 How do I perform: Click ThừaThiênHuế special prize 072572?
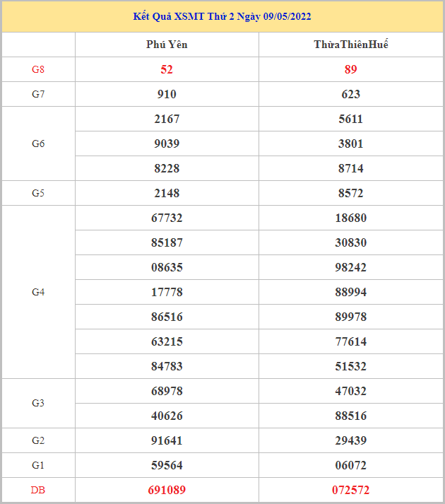click(350, 490)
